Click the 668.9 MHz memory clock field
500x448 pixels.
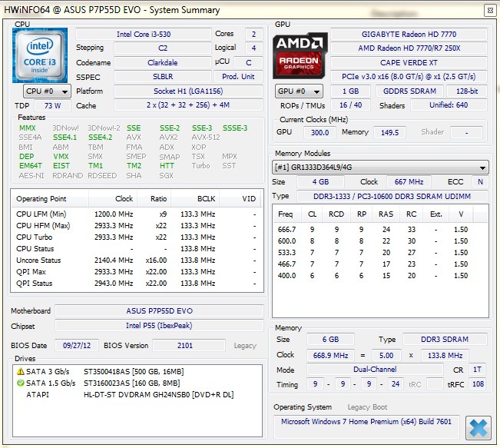coord(330,355)
